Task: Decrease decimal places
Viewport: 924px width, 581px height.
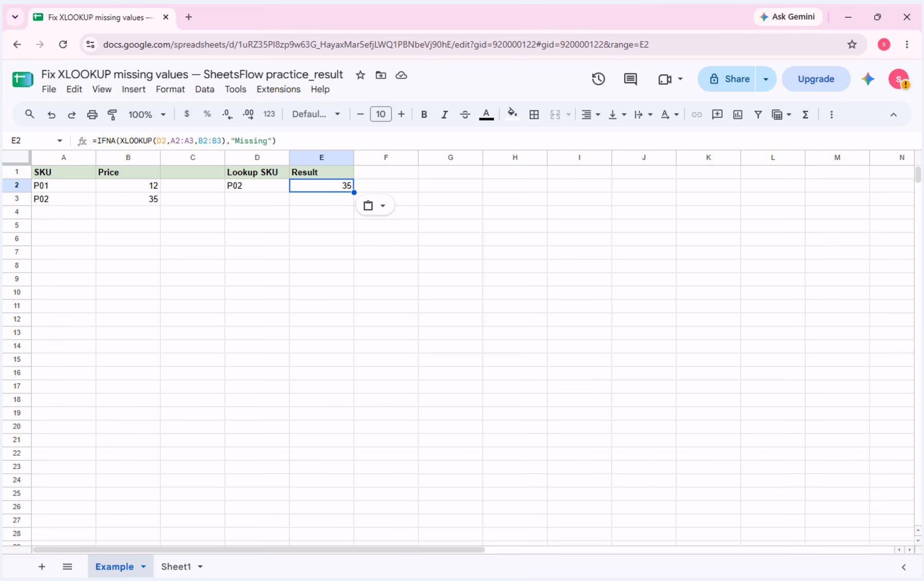Action: pos(227,114)
